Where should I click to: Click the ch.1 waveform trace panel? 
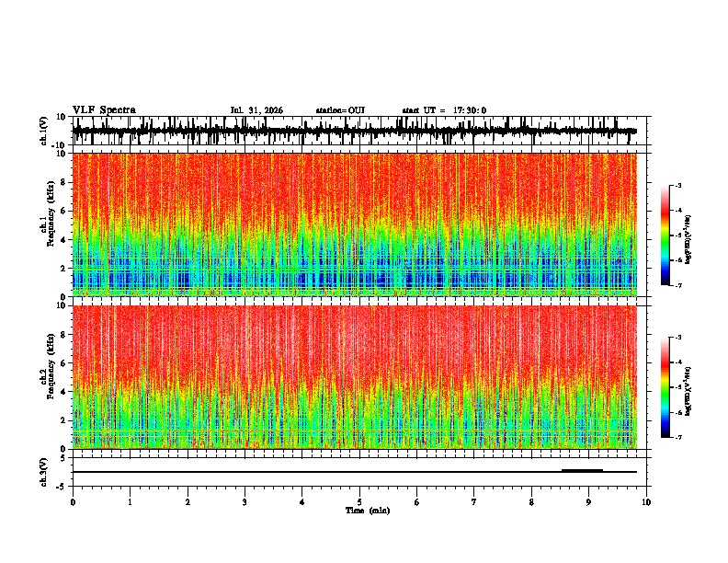pyautogui.click(x=359, y=131)
